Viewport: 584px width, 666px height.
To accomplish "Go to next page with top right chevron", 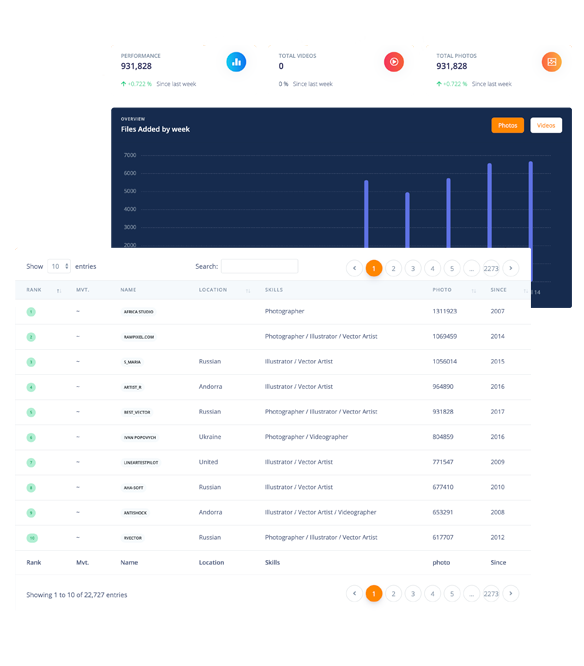I will click(511, 268).
